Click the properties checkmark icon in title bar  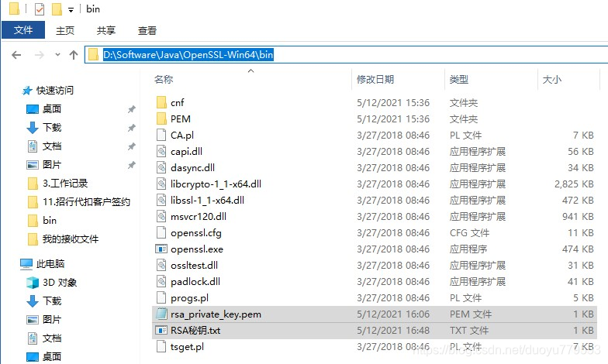pos(40,9)
